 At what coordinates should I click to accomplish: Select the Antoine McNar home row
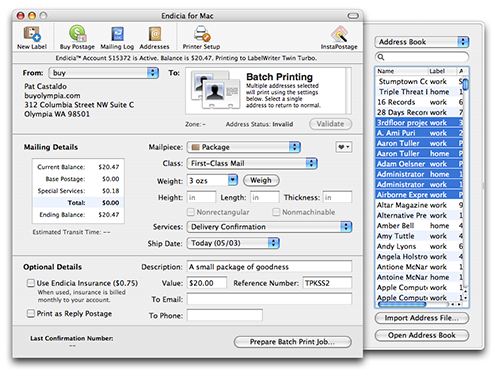tap(419, 277)
